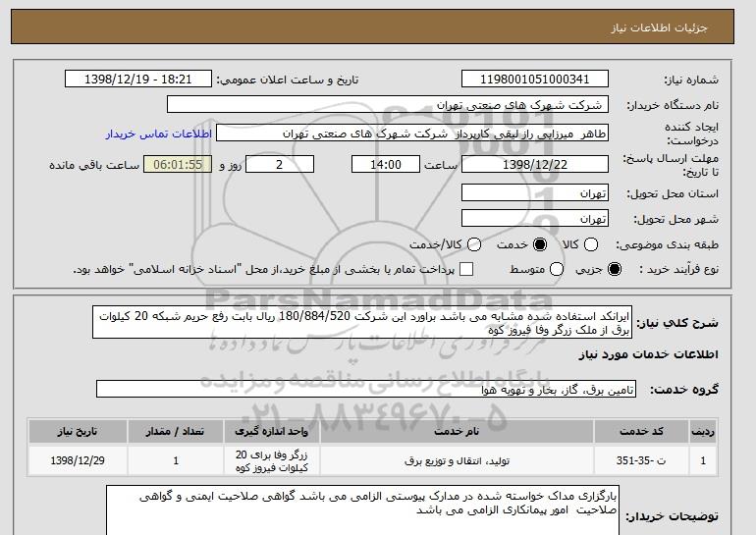The height and width of the screenshot is (535, 756).
Task: Click the ساعت باقی مانده label
Action: coord(94,165)
